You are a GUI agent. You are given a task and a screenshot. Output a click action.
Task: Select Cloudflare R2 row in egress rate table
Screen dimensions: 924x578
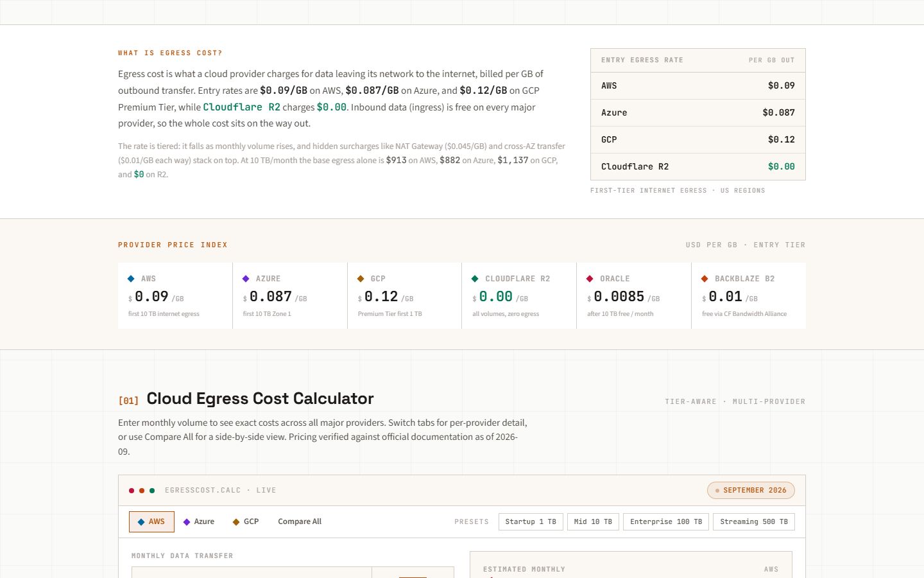tap(698, 167)
